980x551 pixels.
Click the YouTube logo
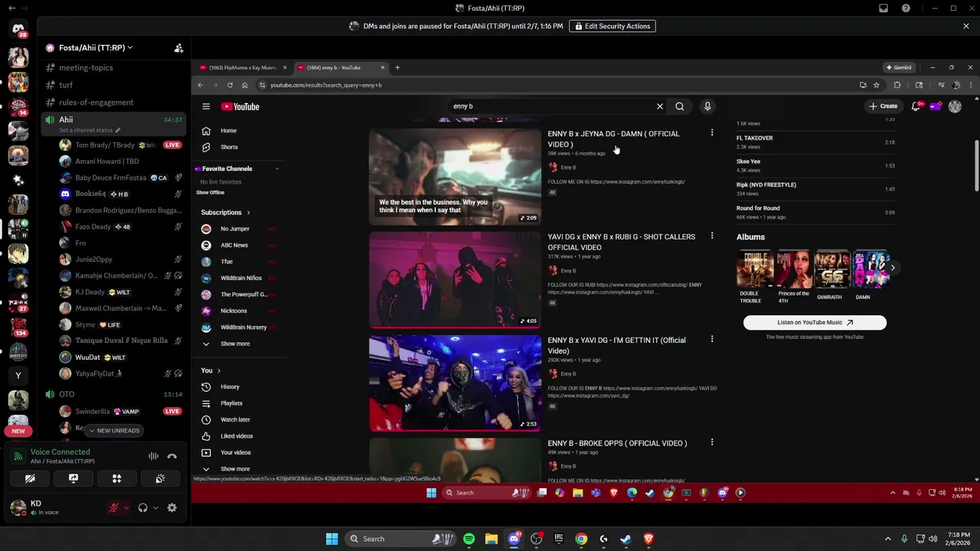240,106
